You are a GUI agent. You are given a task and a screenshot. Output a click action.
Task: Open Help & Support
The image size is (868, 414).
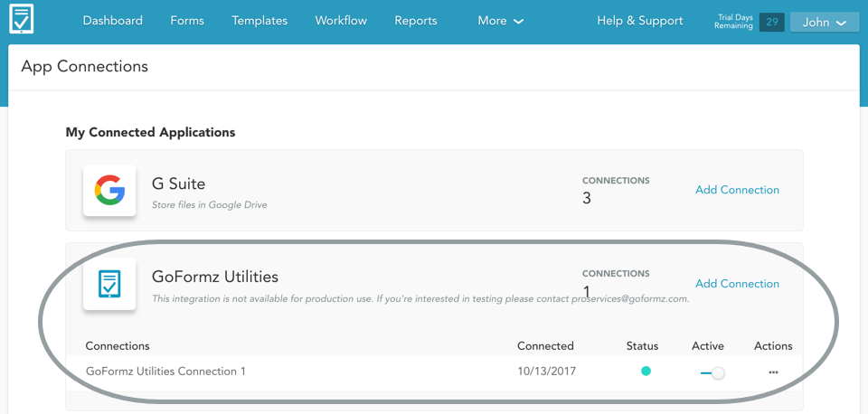point(640,21)
